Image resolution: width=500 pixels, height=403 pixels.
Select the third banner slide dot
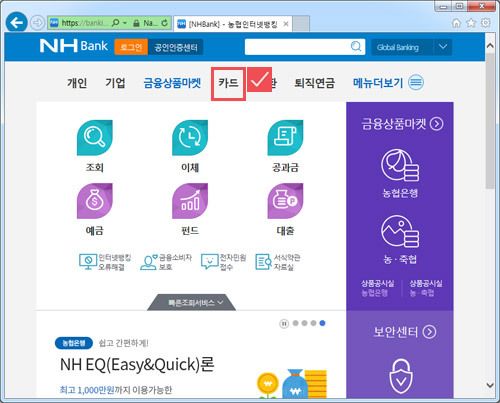[313, 323]
